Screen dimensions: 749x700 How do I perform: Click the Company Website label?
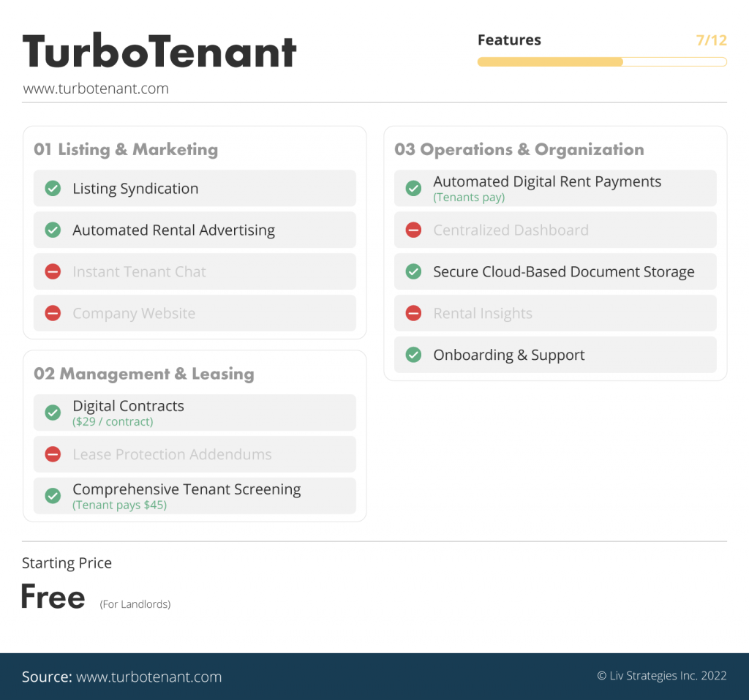pos(134,314)
